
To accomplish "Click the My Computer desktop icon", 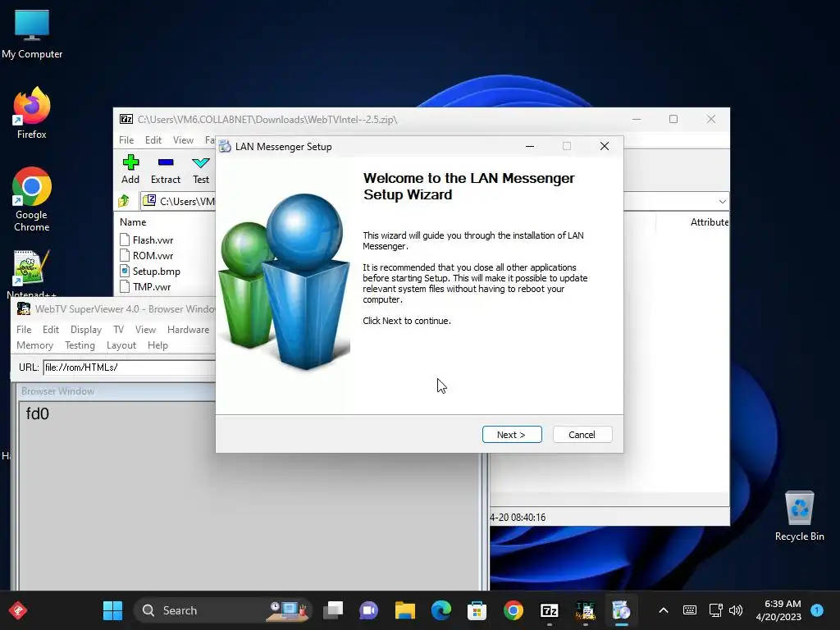I will click(32, 34).
